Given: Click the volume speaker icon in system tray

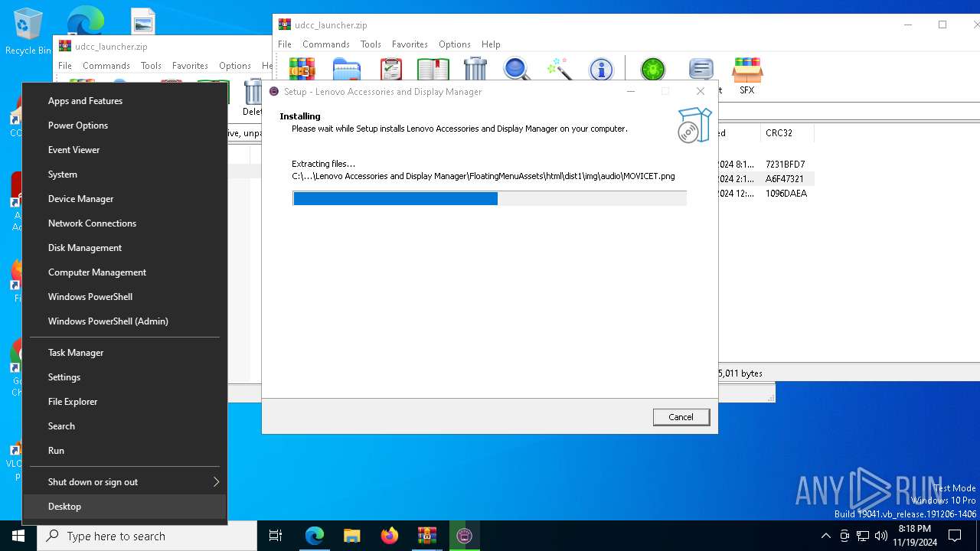Looking at the screenshot, I should click(880, 536).
